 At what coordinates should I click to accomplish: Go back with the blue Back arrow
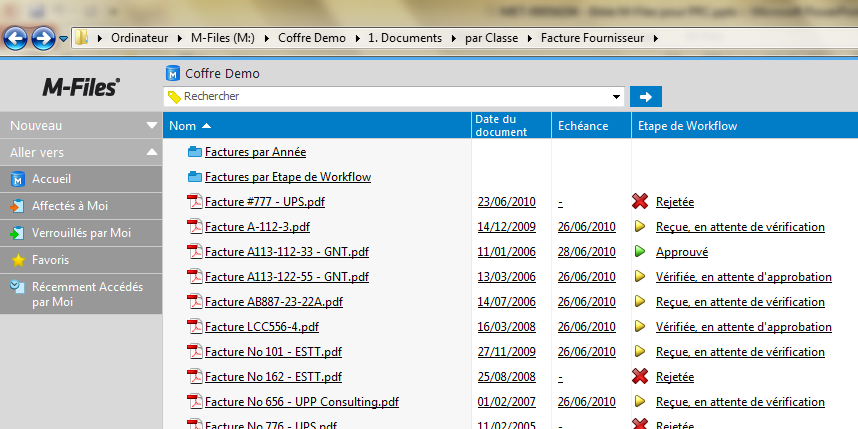pyautogui.click(x=15, y=38)
